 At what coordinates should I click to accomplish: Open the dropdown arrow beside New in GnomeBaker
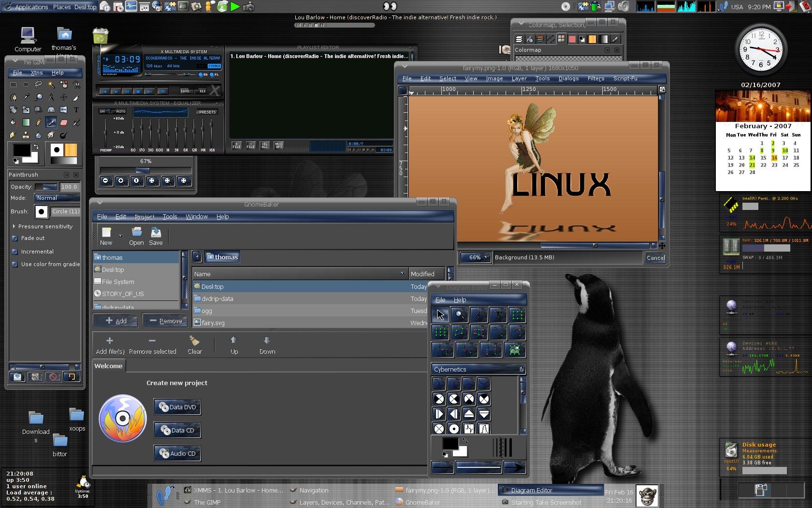click(120, 236)
